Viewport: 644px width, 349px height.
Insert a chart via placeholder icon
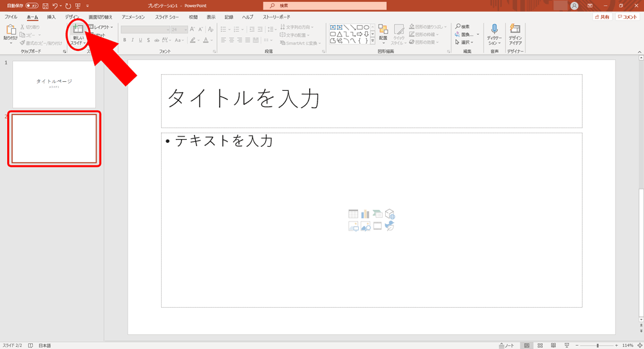click(x=365, y=214)
